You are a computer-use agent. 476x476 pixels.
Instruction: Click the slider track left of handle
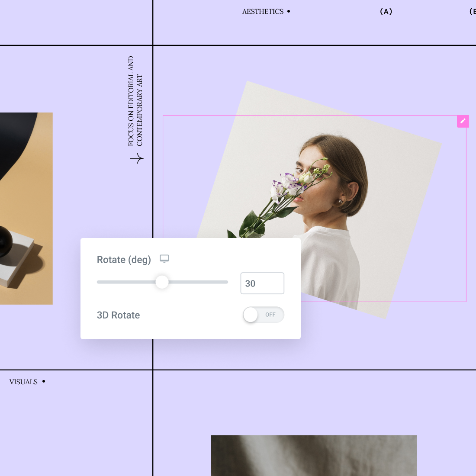pos(125,282)
